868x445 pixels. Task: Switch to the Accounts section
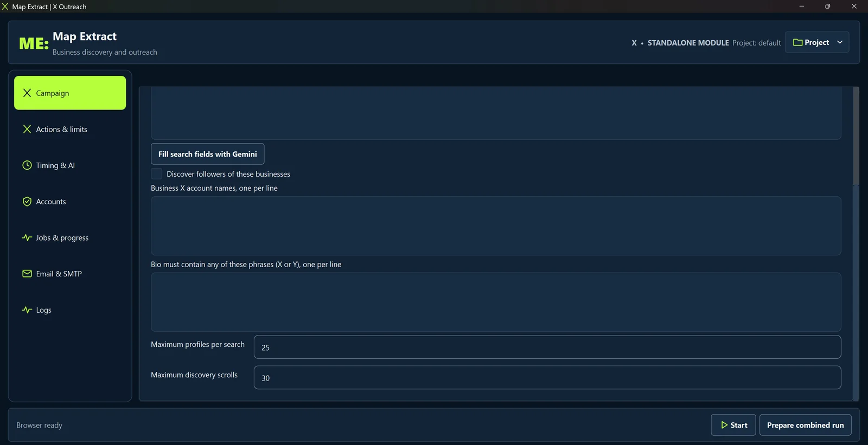pos(70,202)
